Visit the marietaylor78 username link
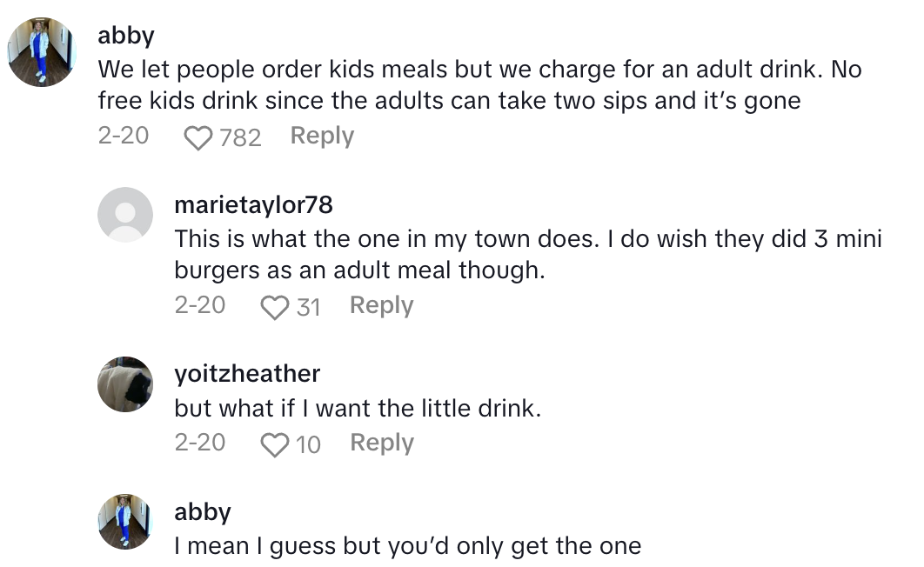924x567 pixels. tap(253, 205)
